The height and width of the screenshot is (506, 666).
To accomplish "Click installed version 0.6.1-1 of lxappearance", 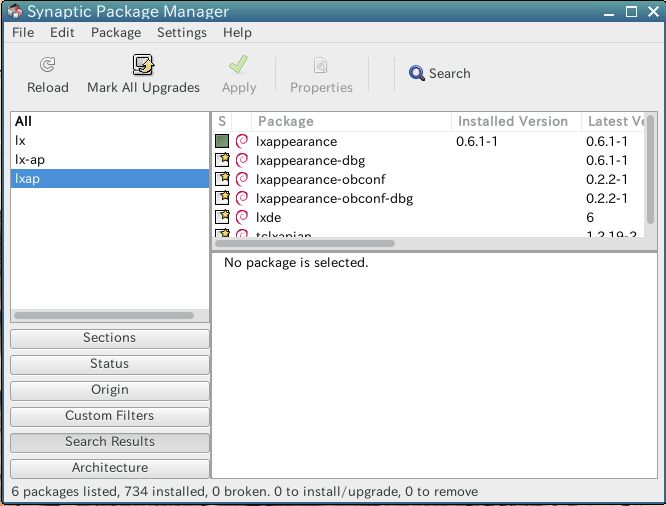I will [477, 141].
